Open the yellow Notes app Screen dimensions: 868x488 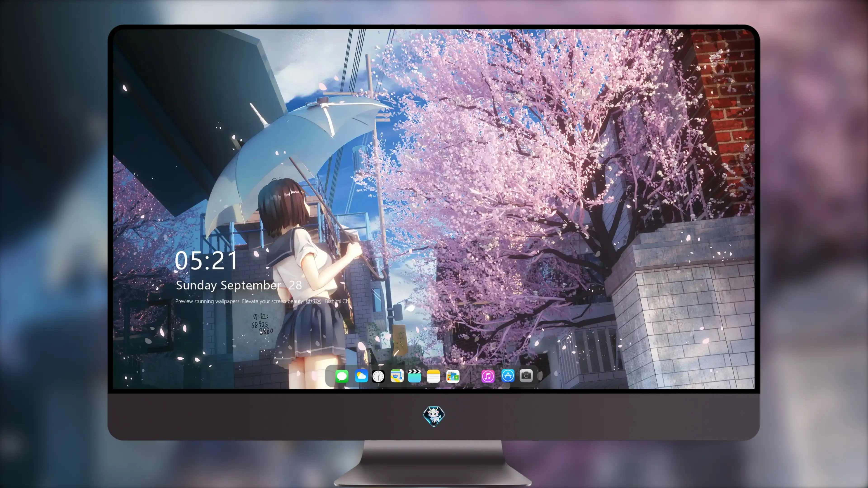click(x=433, y=376)
